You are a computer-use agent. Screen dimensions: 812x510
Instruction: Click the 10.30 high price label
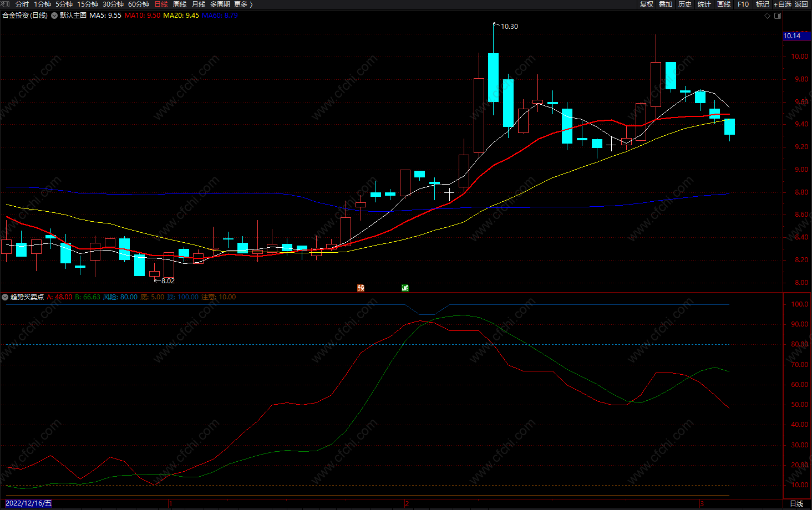(x=509, y=27)
